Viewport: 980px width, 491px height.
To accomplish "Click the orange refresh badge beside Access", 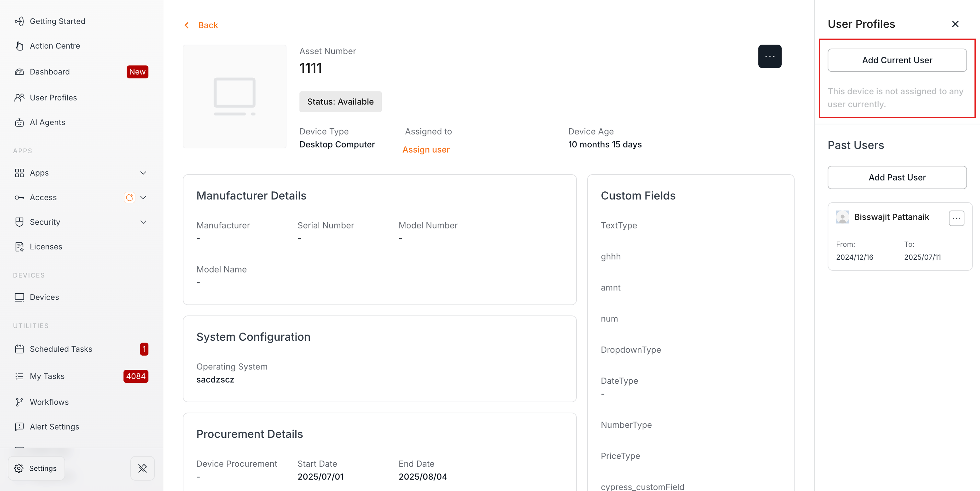I will [130, 197].
